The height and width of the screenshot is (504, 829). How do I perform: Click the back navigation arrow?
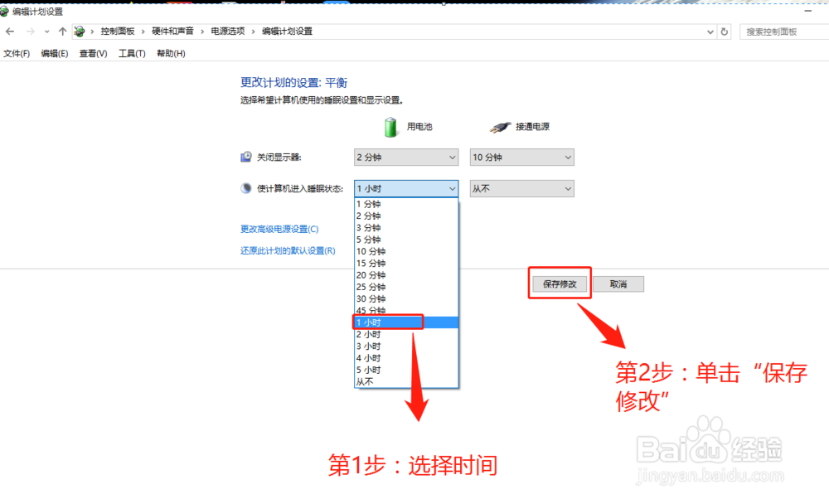(9, 31)
